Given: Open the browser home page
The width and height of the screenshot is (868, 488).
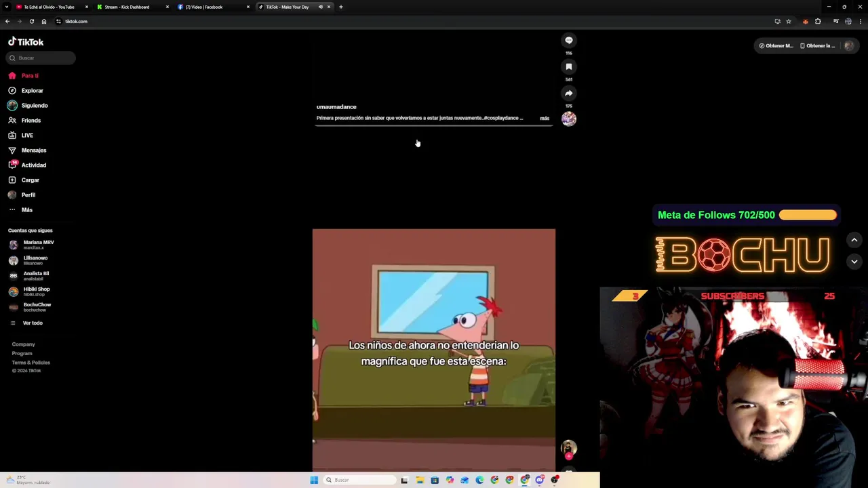Looking at the screenshot, I should point(44,21).
